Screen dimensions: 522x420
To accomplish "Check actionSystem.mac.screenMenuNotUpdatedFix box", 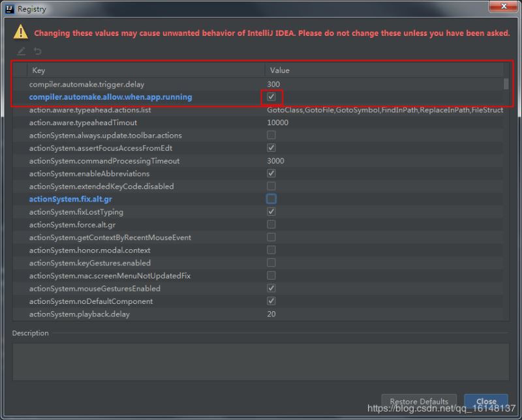I will coord(271,276).
